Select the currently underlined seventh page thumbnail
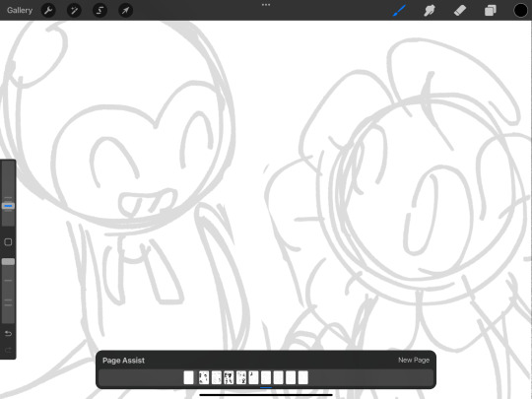This screenshot has width=532, height=399. pyautogui.click(x=266, y=377)
